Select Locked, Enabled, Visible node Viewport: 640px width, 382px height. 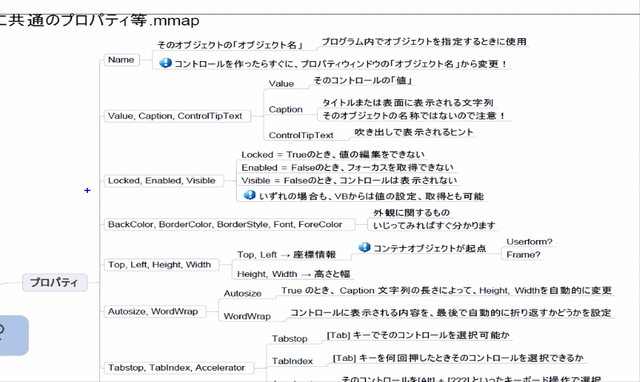tap(162, 180)
